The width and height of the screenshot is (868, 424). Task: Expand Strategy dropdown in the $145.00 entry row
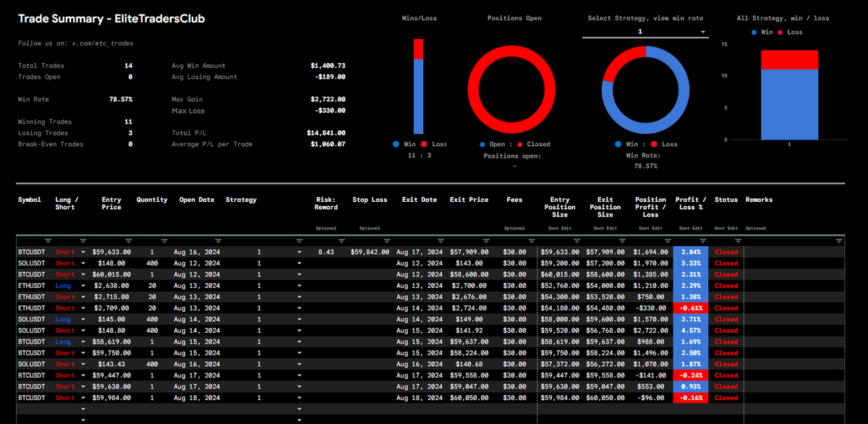tap(299, 319)
